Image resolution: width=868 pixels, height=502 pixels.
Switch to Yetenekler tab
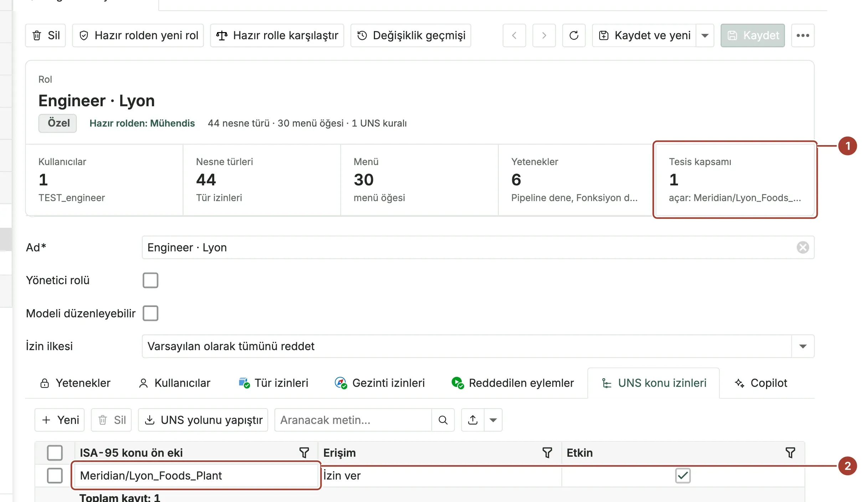click(76, 383)
